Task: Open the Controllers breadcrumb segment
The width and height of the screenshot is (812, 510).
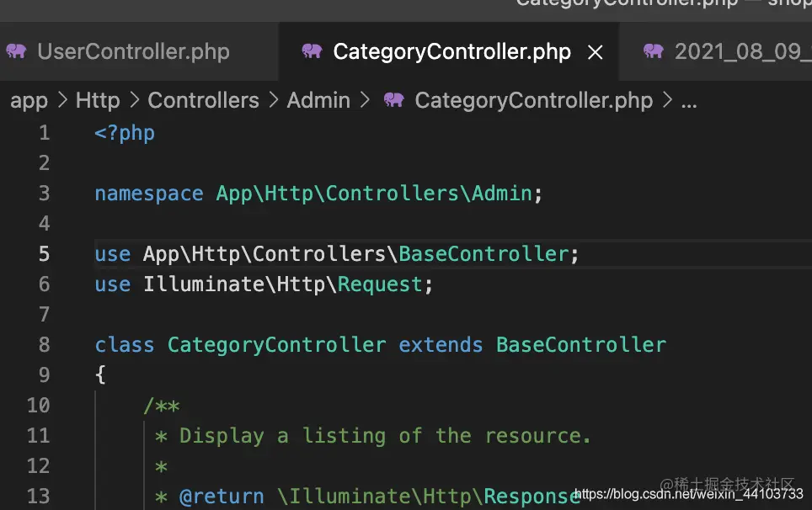Action: [x=204, y=100]
